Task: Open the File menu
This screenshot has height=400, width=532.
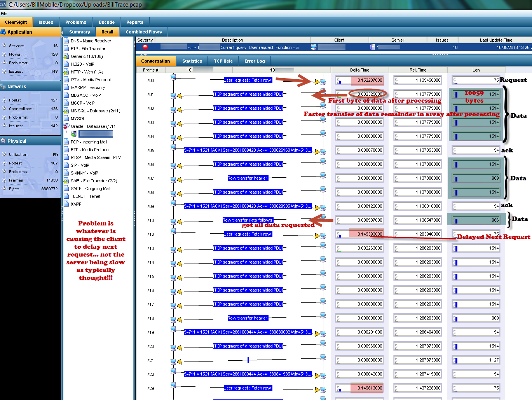Action: (4, 13)
